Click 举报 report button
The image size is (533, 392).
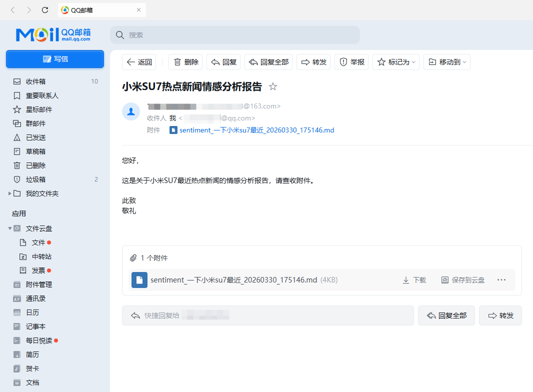[351, 62]
